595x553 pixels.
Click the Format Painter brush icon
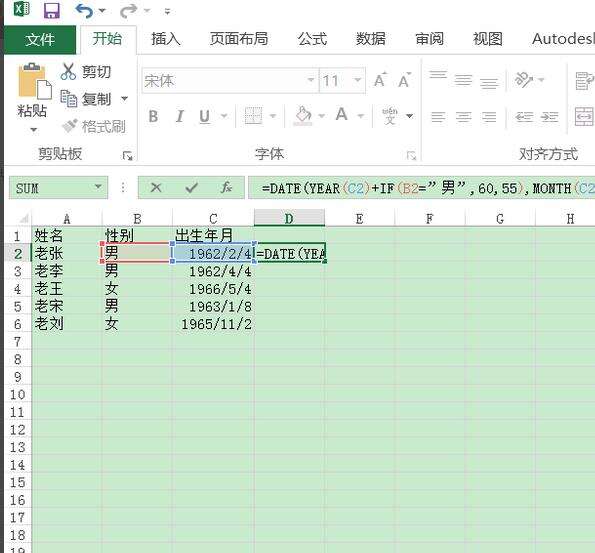coord(70,126)
